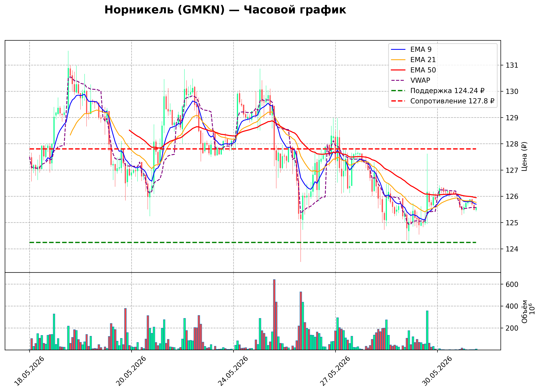Image resolution: width=541 pixels, height=392 pixels.
Task: Click the purple dashed VWAP legend line sample
Action: pos(398,80)
